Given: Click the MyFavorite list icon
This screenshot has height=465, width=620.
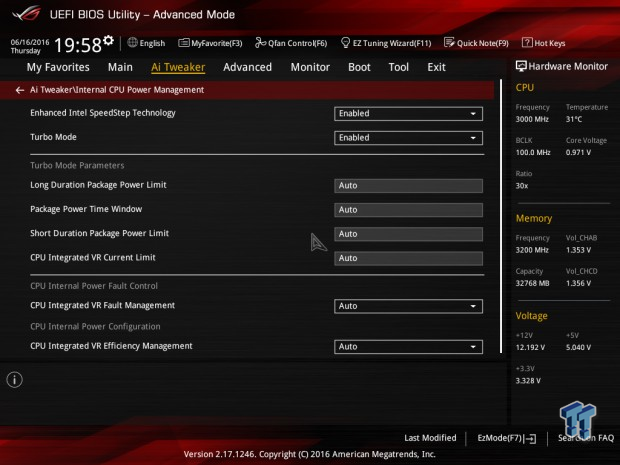Looking at the screenshot, I should tap(183, 43).
